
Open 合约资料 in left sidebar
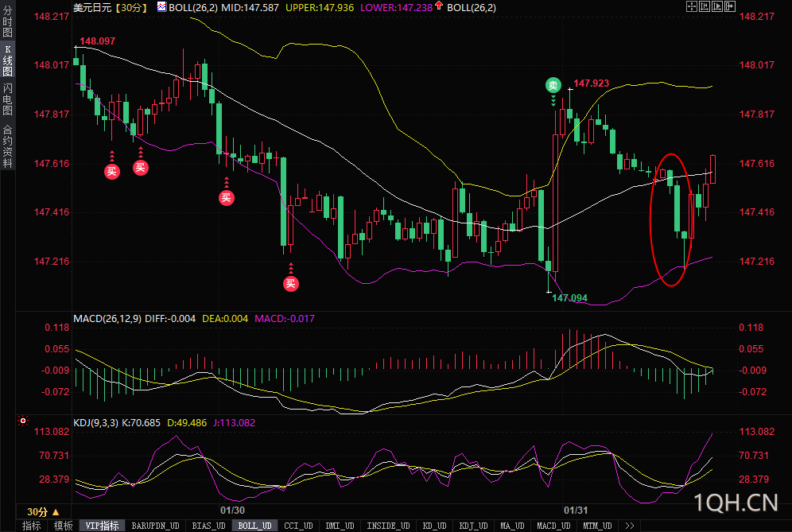tap(8, 146)
